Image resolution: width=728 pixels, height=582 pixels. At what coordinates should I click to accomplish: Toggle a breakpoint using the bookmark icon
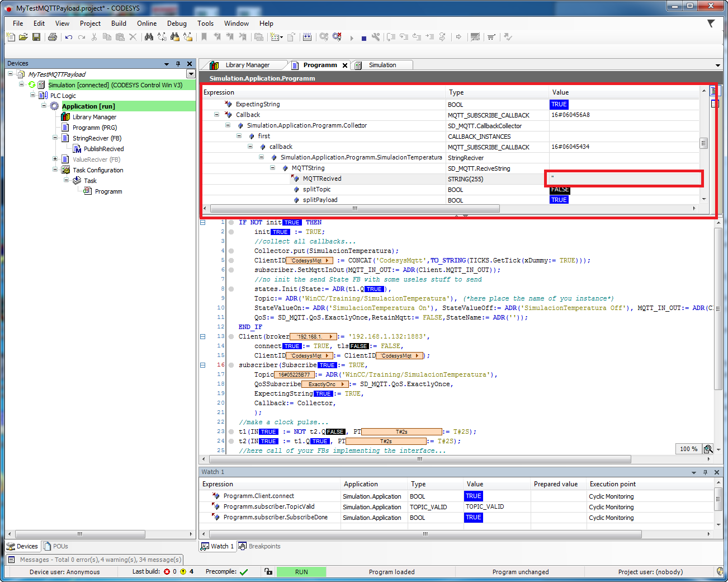pyautogui.click(x=203, y=37)
